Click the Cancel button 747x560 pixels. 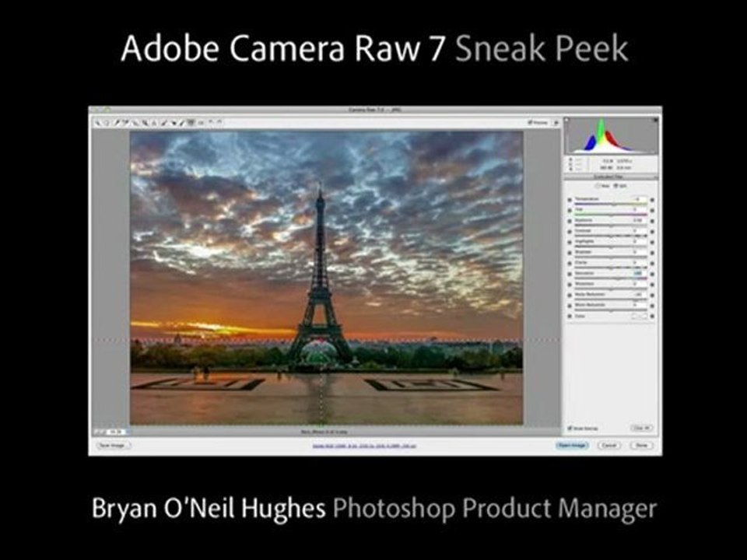tap(609, 445)
